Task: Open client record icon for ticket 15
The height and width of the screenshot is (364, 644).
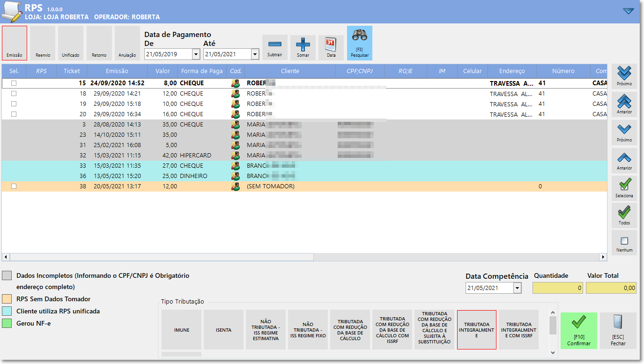Action: pyautogui.click(x=236, y=83)
